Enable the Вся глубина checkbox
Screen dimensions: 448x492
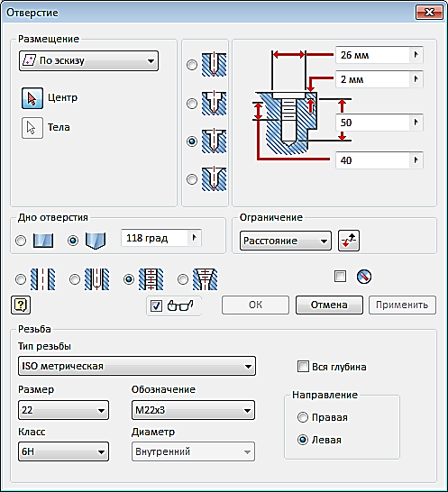[303, 367]
